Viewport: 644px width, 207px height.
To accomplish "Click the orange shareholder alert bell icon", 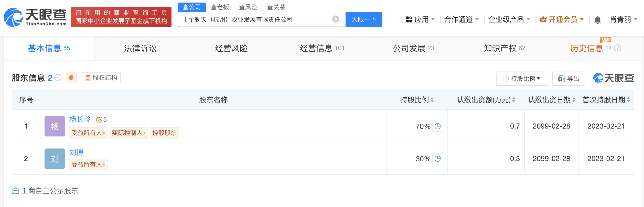I will (71, 78).
